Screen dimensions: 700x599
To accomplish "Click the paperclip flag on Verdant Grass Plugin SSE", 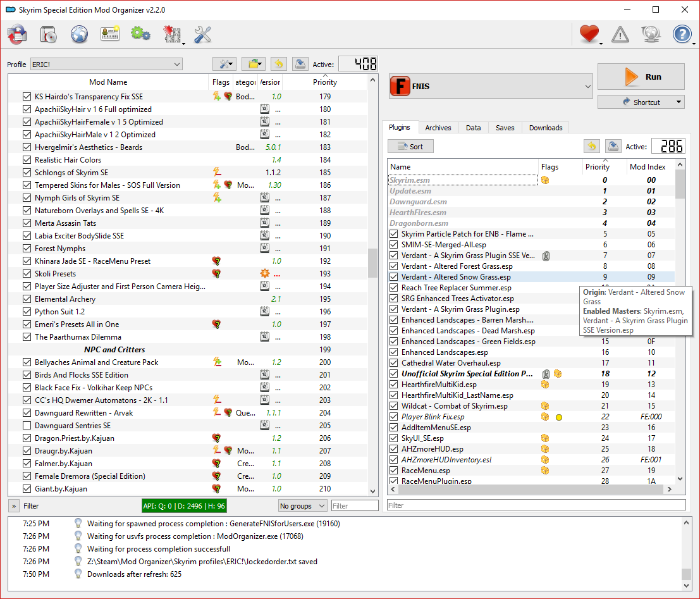I will click(x=546, y=256).
